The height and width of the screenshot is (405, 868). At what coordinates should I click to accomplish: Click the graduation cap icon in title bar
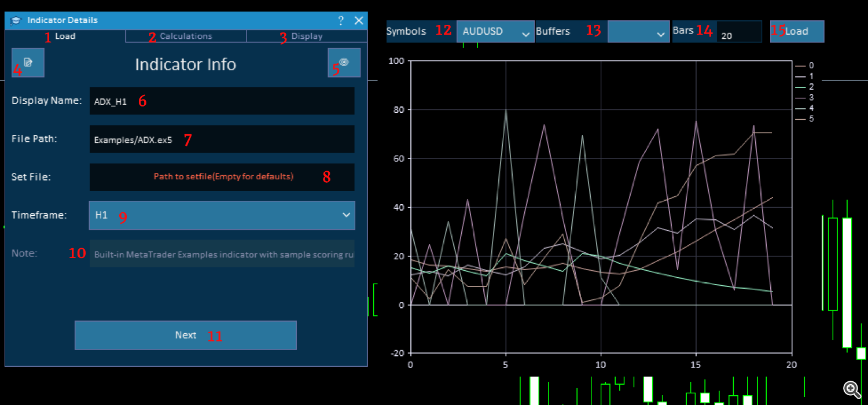coord(16,20)
